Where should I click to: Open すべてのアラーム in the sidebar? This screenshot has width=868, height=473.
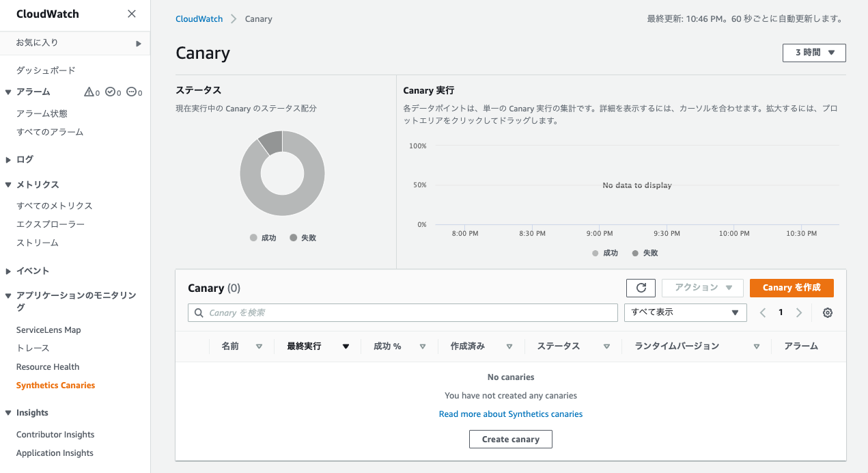point(50,132)
